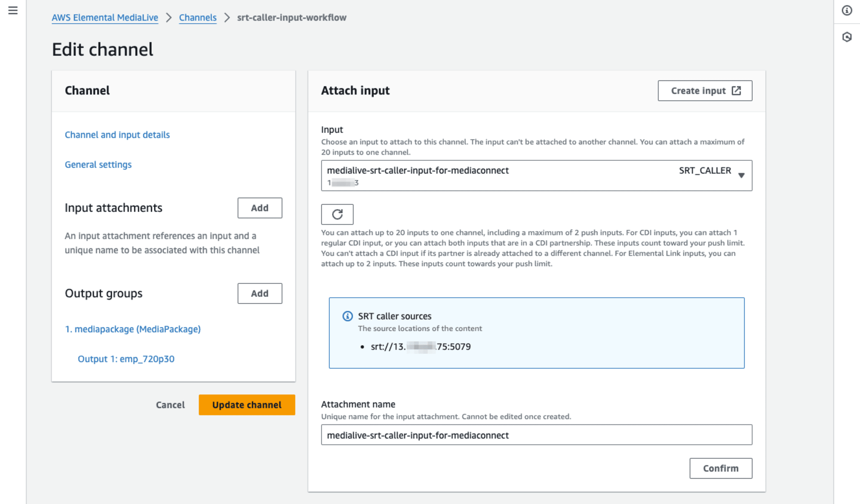The width and height of the screenshot is (860, 504).
Task: Add a new input attachment
Action: click(260, 208)
